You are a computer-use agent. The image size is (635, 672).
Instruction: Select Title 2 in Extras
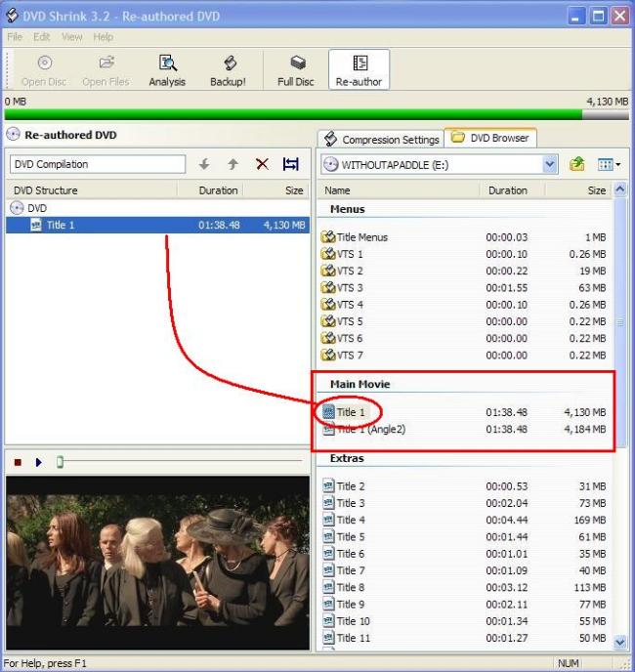[x=344, y=486]
